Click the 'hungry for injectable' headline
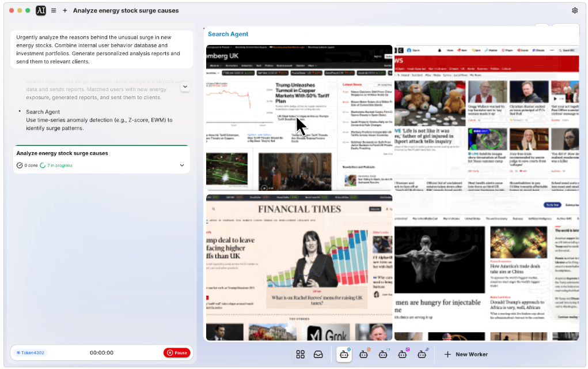The width and height of the screenshot is (588, 369). point(438,306)
